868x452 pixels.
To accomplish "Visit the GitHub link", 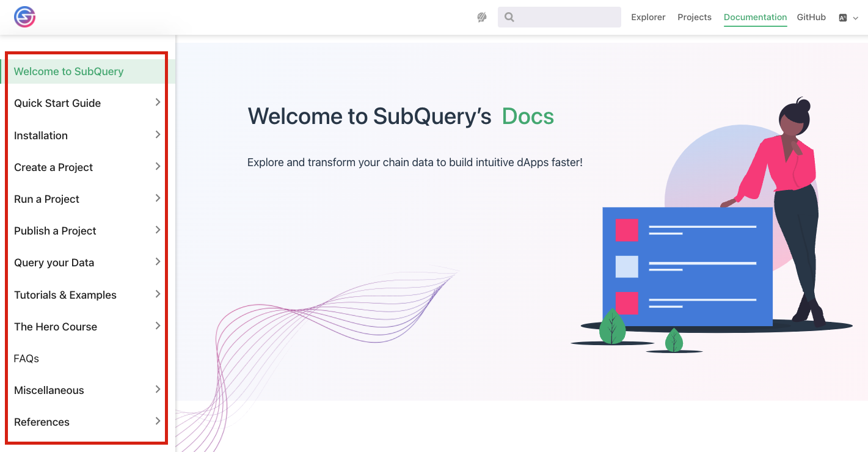I will [x=811, y=16].
